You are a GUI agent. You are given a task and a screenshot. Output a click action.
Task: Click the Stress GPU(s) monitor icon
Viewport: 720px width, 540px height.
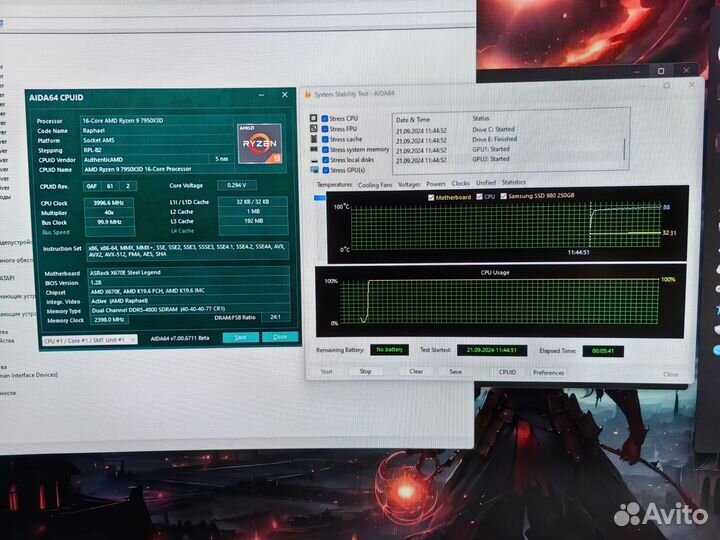coord(315,170)
